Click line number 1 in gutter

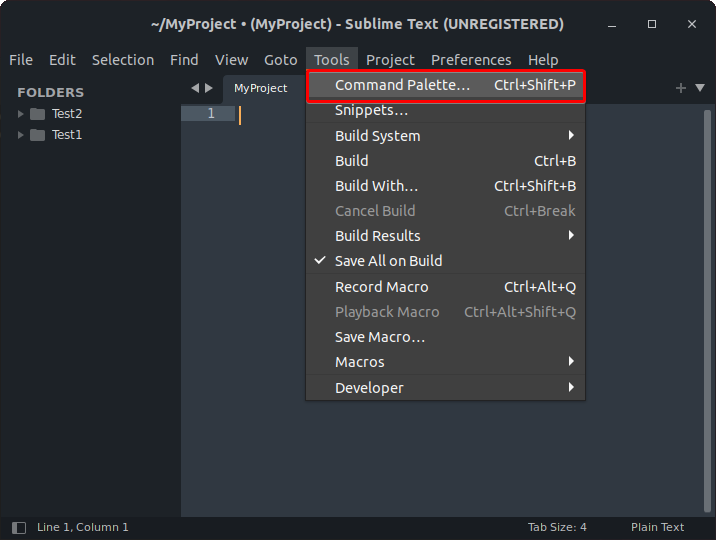click(211, 113)
